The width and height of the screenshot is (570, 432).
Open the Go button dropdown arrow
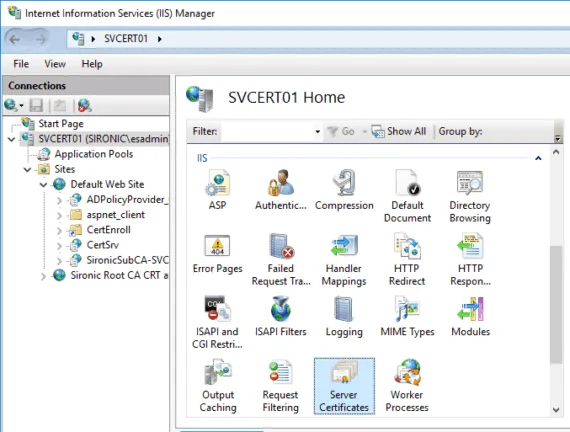click(364, 132)
